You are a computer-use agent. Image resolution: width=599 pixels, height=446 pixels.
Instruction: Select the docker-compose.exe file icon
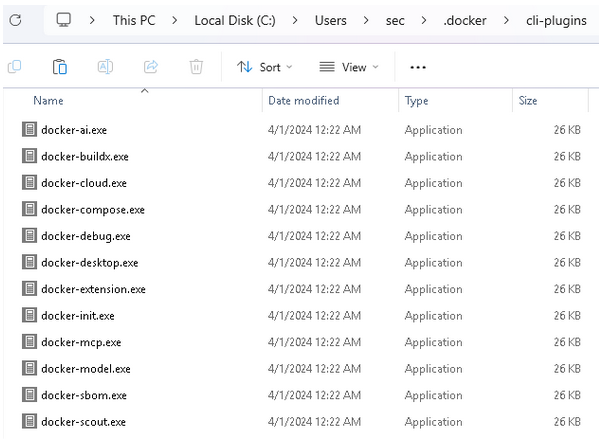(29, 209)
